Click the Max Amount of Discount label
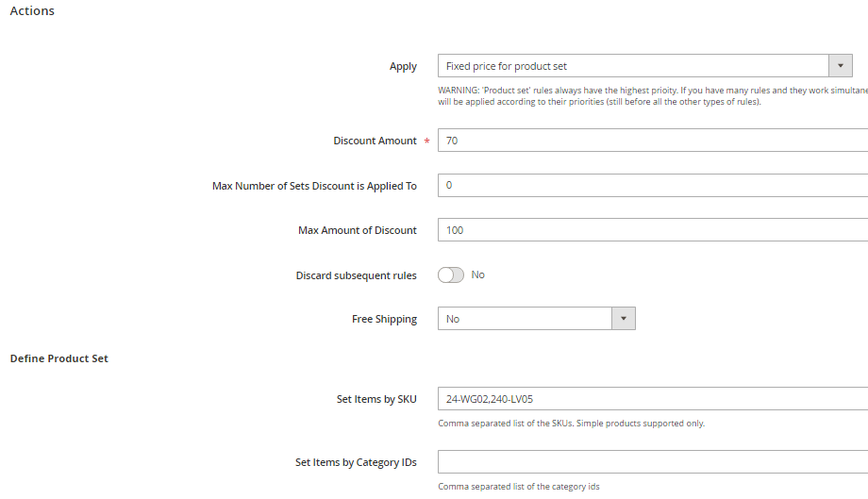868x499 pixels. [x=357, y=230]
